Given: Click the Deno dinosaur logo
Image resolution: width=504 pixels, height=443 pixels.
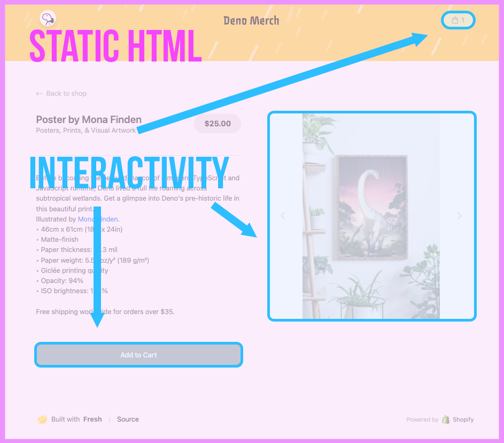Looking at the screenshot, I should click(x=47, y=18).
